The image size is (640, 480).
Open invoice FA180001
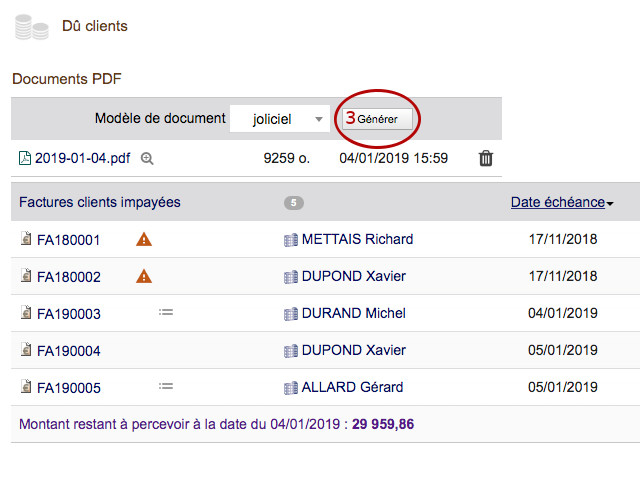[x=68, y=240]
